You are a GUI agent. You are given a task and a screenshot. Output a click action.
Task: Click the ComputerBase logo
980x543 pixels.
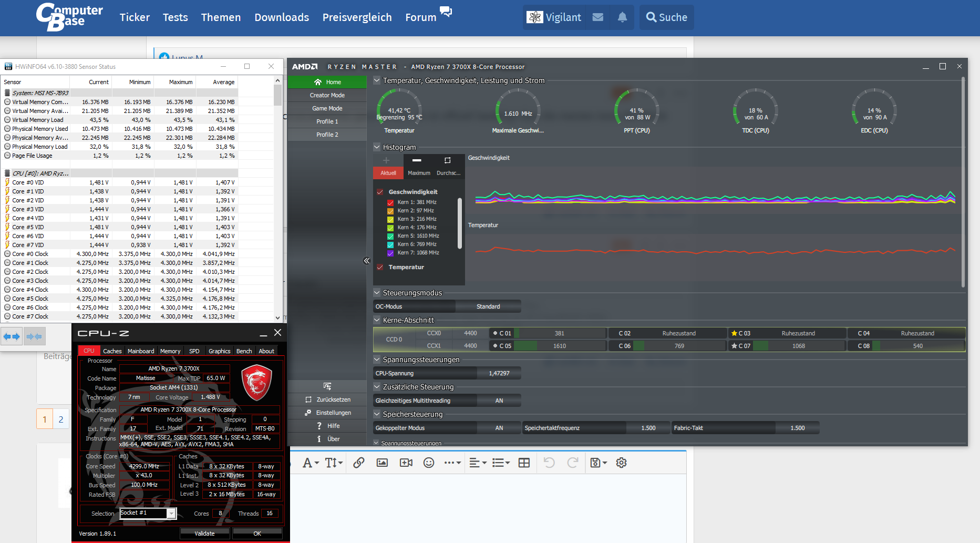[x=69, y=17]
